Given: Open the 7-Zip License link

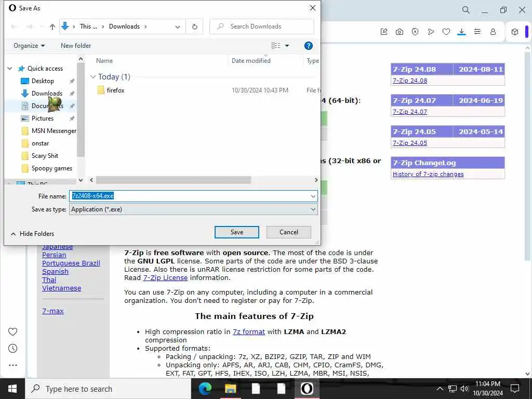Looking at the screenshot, I should (x=165, y=278).
